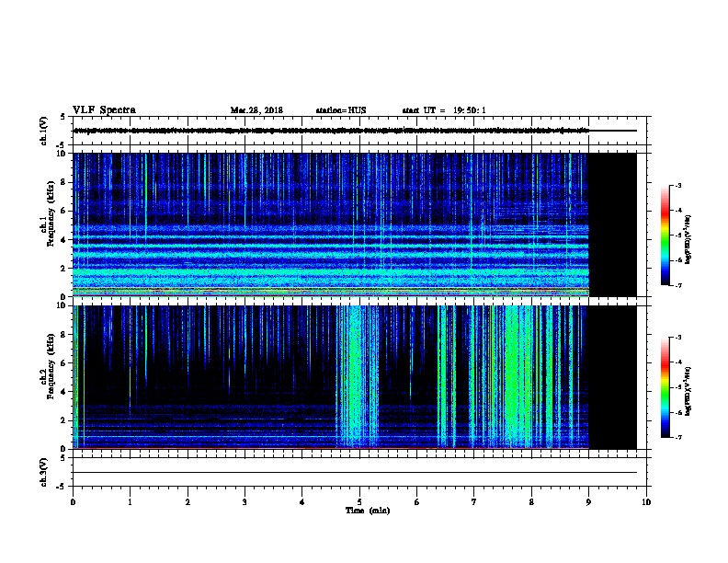Click the "9" tick on the time axis
The image size is (728, 563).
point(588,502)
